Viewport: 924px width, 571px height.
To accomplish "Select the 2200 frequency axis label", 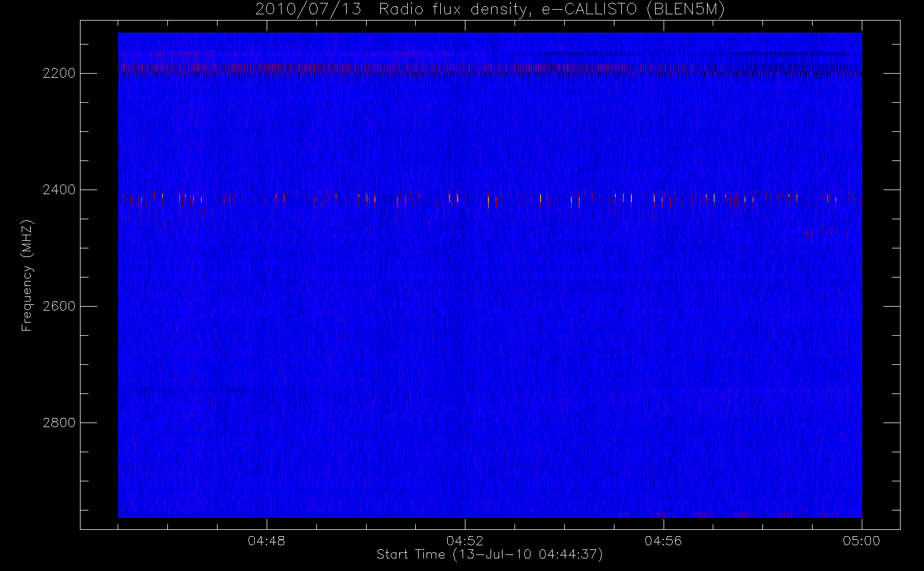I will click(59, 74).
